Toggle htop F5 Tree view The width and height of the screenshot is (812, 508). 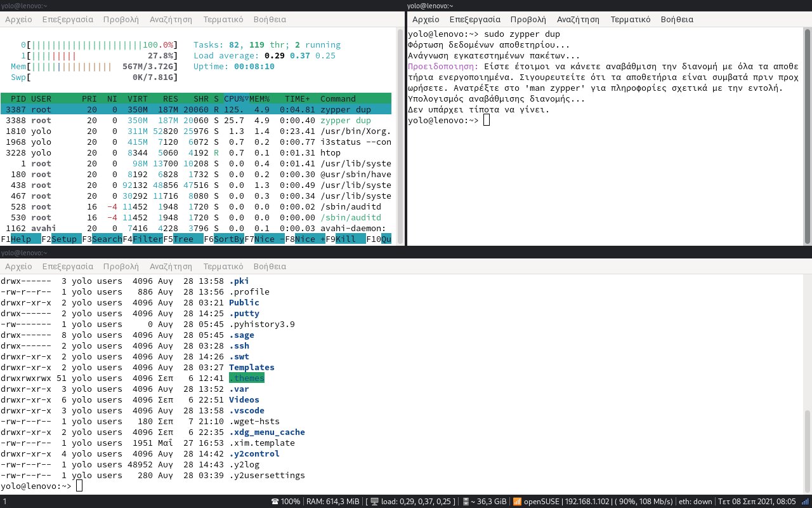click(x=183, y=239)
